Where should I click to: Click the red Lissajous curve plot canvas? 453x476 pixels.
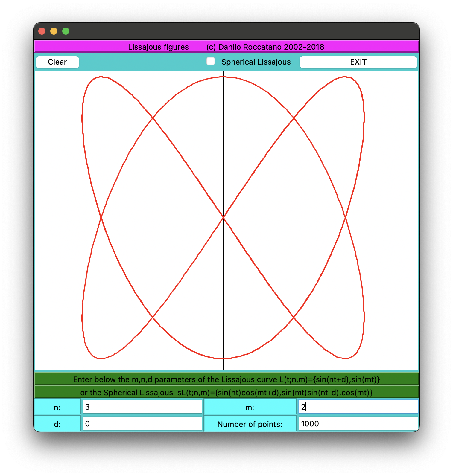click(x=226, y=221)
